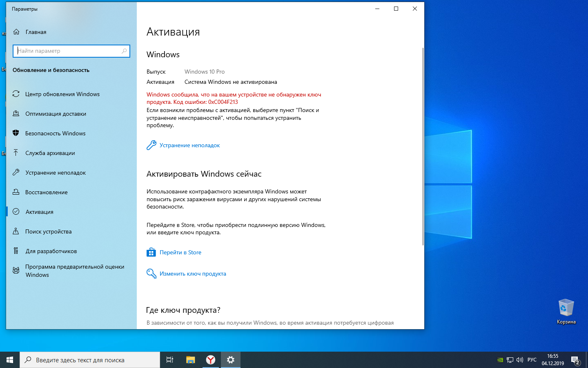Image resolution: width=588 pixels, height=368 pixels.
Task: Click the settings page vertical scrollbar
Action: (423, 146)
